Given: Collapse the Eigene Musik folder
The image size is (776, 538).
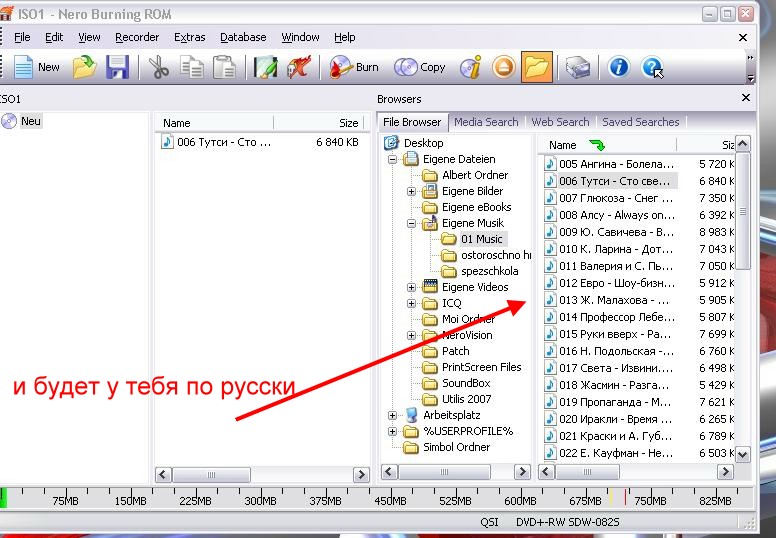Looking at the screenshot, I should pos(411,223).
